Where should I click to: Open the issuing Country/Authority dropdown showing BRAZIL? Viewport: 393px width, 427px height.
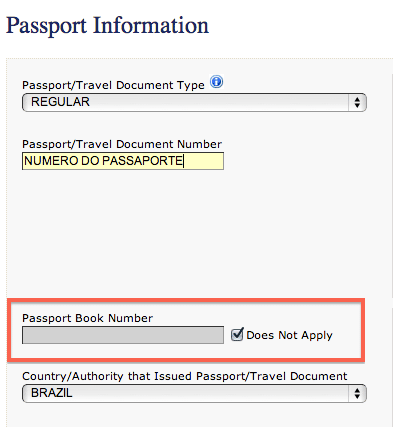tap(194, 393)
